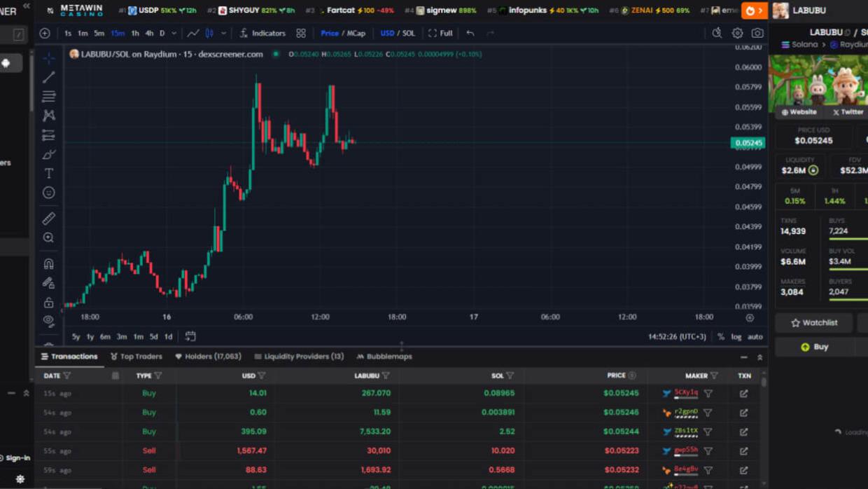Switch to the Top Traders tab
Screen dimensions: 868x489
tap(136, 357)
